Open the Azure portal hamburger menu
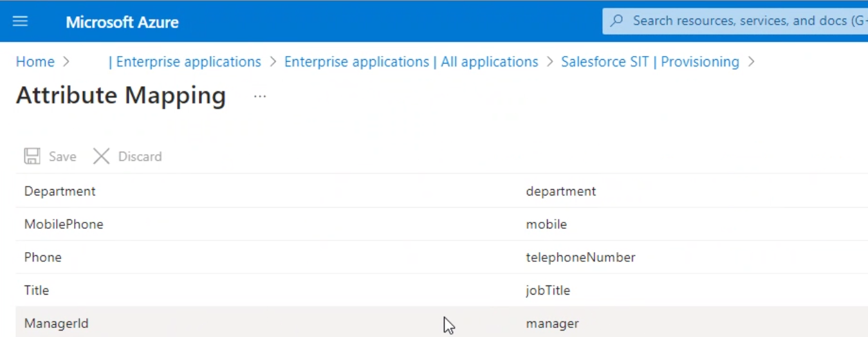Viewport: 868px width, 337px height. (21, 21)
